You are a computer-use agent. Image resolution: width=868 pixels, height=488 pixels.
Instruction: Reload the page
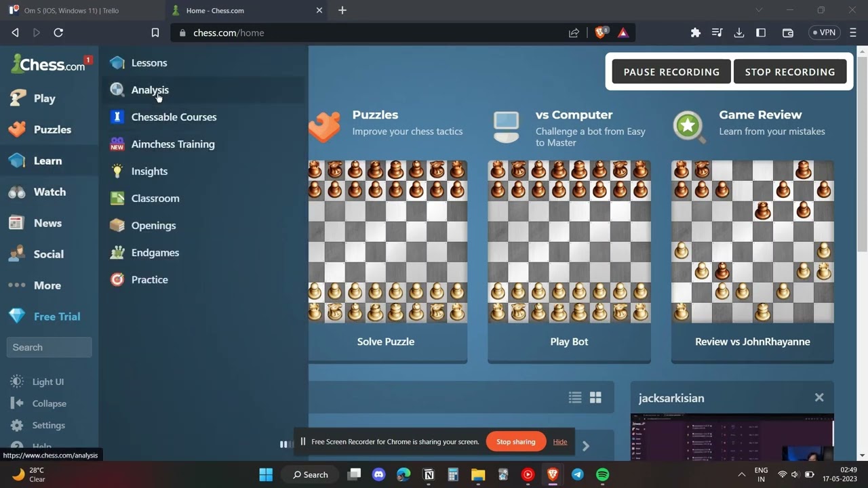58,33
